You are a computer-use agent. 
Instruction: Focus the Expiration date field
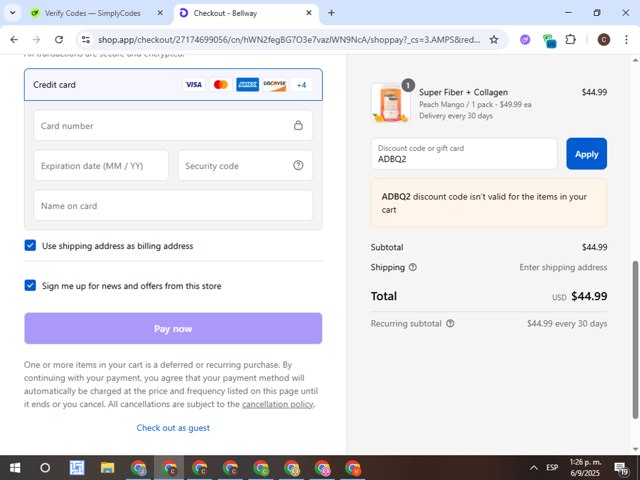coord(101,165)
